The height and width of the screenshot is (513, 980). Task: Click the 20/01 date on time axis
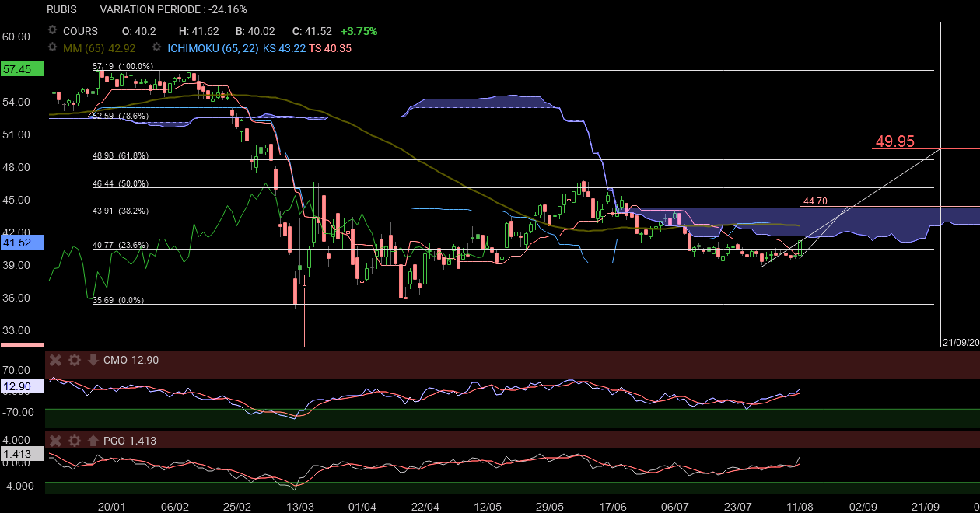point(112,506)
